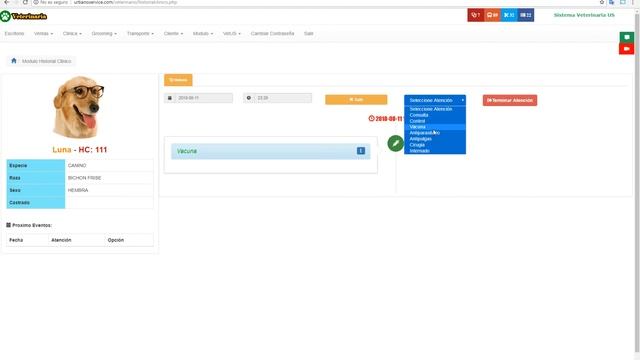
Task: Go to the Escritorio menu link
Action: [x=14, y=33]
